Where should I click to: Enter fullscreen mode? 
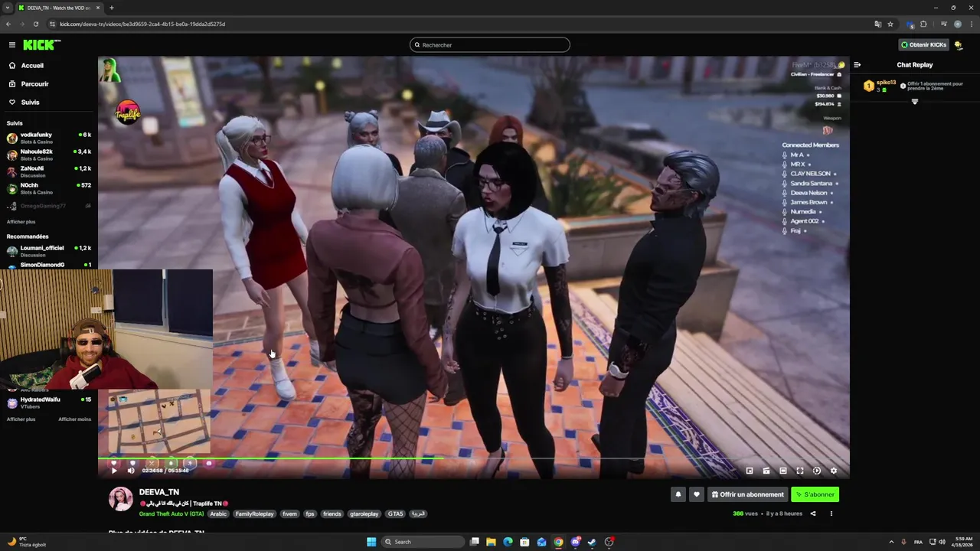pyautogui.click(x=800, y=471)
